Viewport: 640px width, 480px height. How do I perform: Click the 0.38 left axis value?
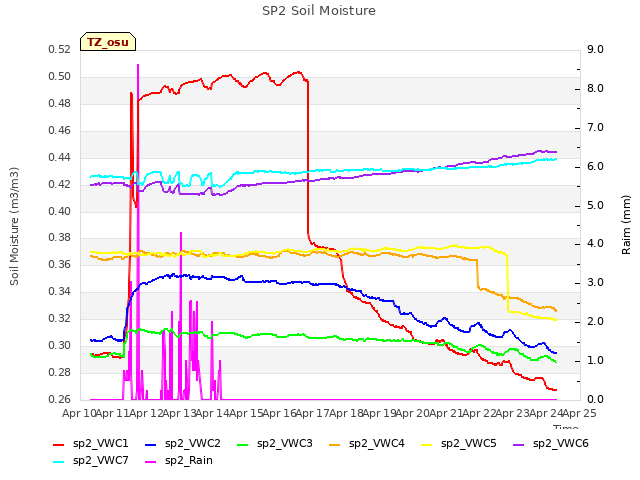coord(60,238)
